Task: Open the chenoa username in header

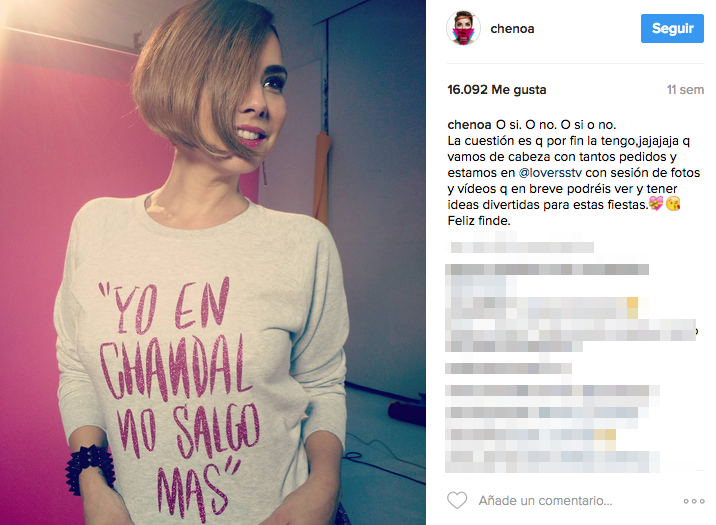Action: point(512,29)
